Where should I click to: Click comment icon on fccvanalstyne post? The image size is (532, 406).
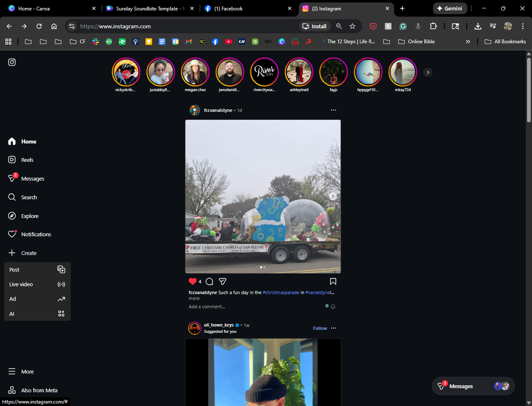[209, 282]
